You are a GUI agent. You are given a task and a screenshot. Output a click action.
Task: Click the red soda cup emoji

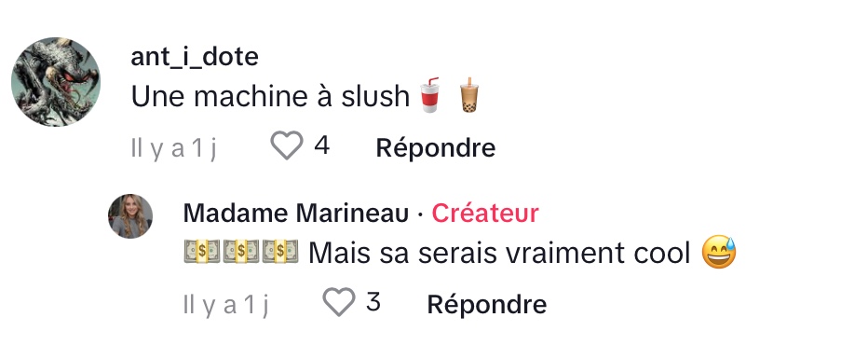429,95
